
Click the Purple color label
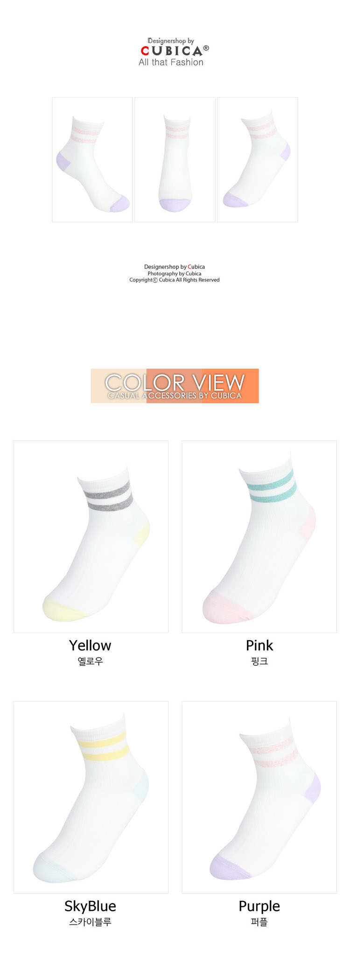point(259,906)
